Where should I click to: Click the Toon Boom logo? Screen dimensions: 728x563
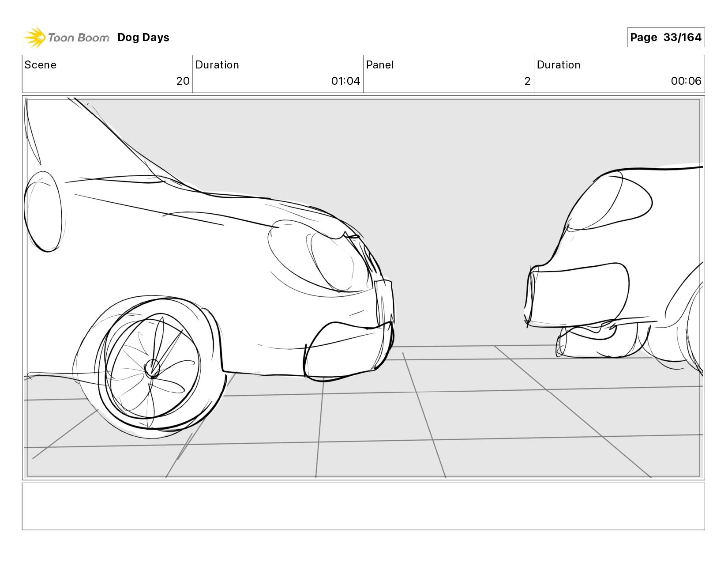66,38
